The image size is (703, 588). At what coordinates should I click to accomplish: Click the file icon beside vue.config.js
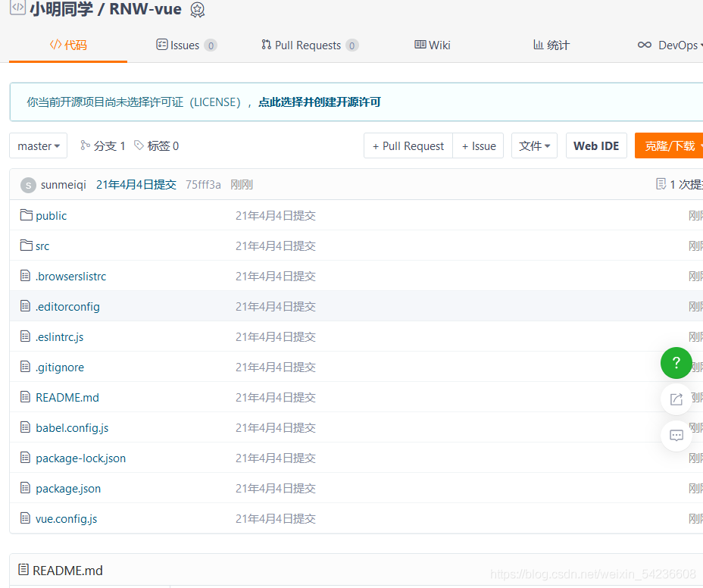click(26, 518)
